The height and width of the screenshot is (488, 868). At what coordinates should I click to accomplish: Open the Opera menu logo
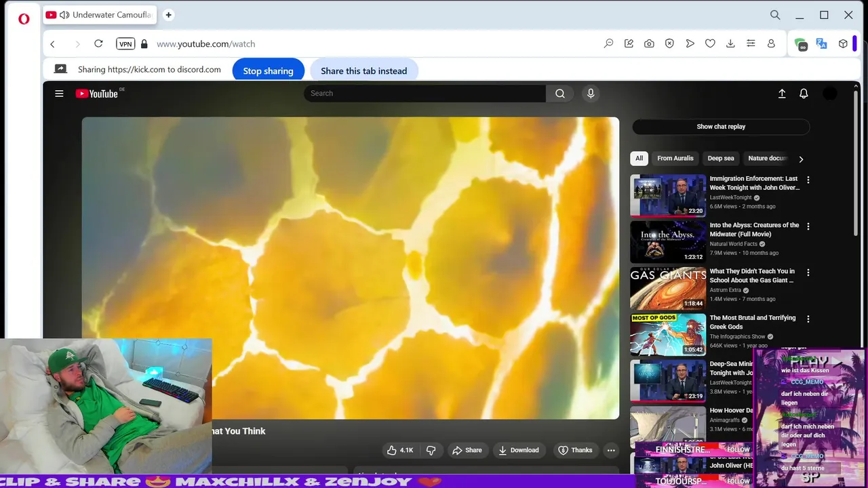point(24,19)
